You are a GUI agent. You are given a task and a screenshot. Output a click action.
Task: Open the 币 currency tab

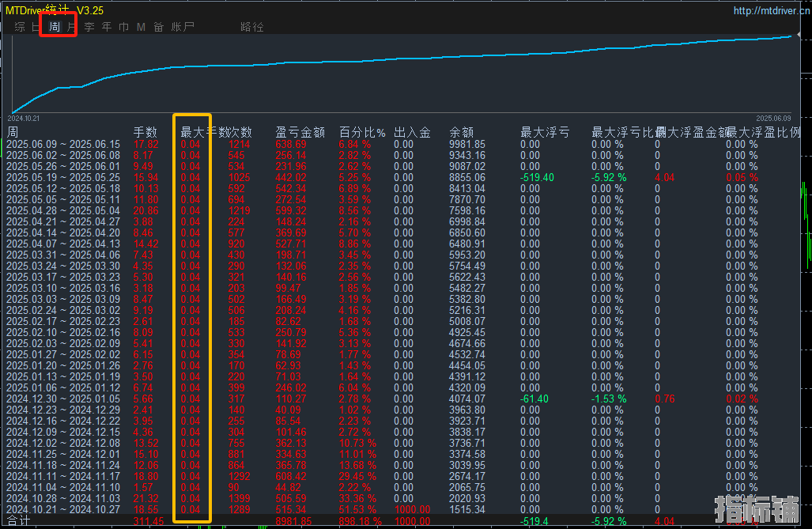[x=124, y=27]
